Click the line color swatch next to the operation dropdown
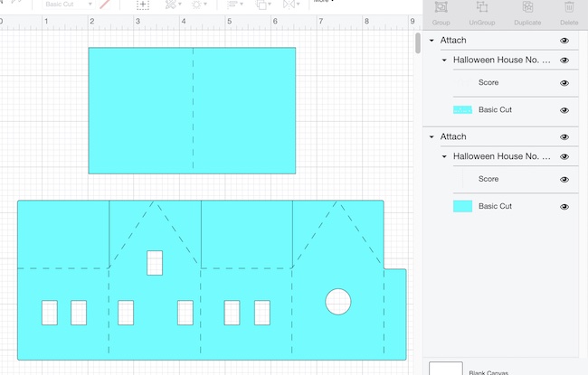This screenshot has height=375, width=588. [x=105, y=5]
